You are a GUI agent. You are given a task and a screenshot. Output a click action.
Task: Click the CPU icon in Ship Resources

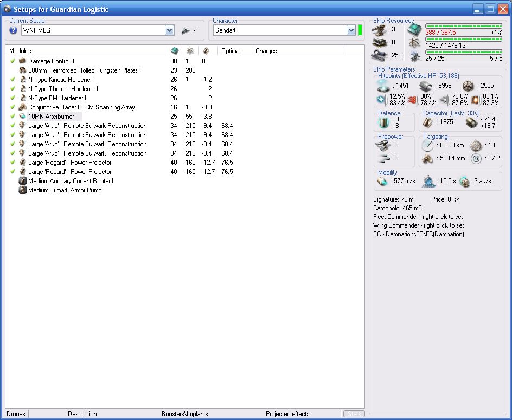tap(415, 30)
